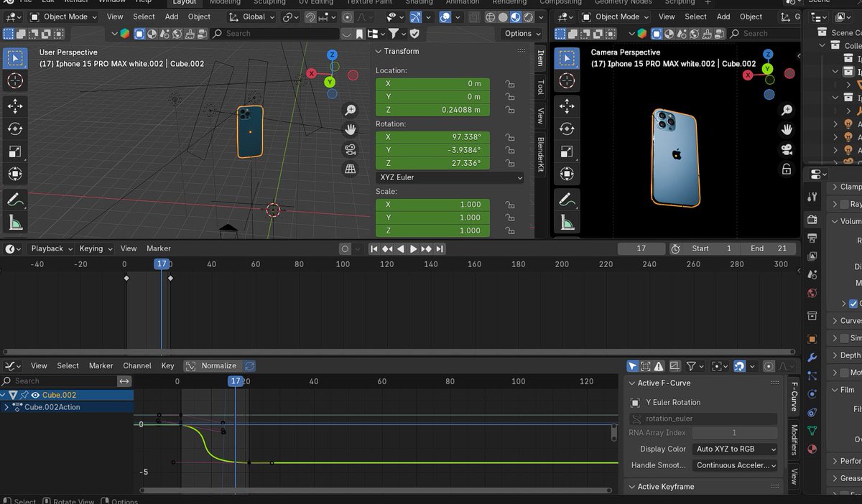Viewport: 862px width, 504px height.
Task: Activate Select Box tool in camera viewport
Action: (x=567, y=59)
